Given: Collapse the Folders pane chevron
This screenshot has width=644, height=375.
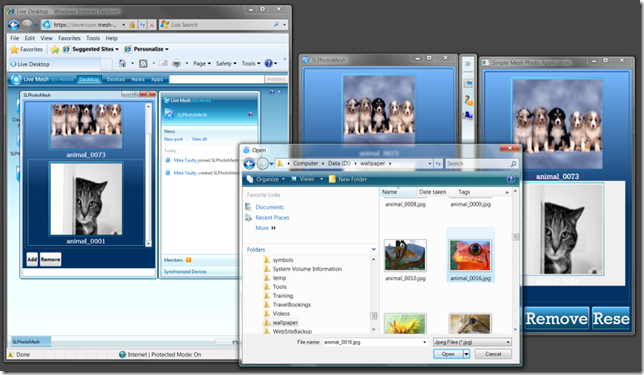Looking at the screenshot, I should coord(373,249).
